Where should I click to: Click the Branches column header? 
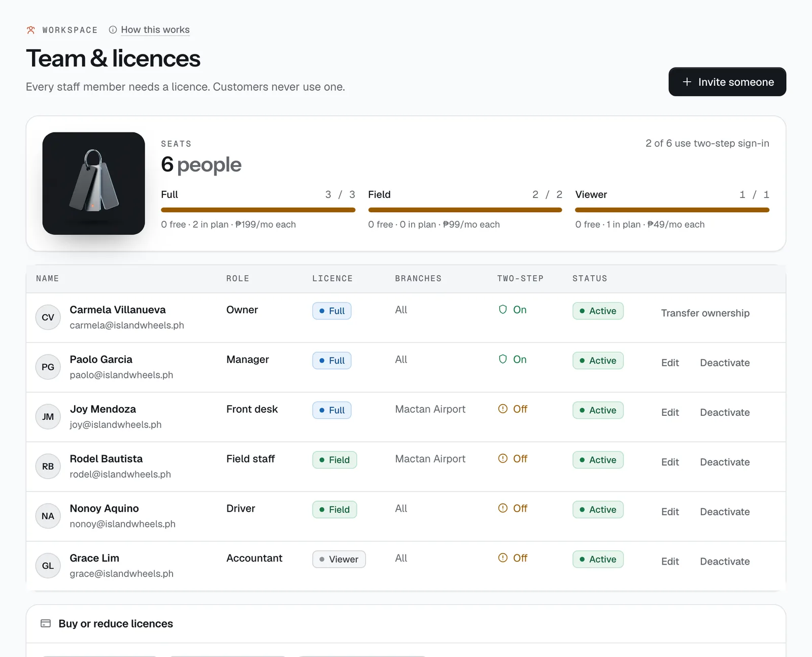pyautogui.click(x=418, y=278)
